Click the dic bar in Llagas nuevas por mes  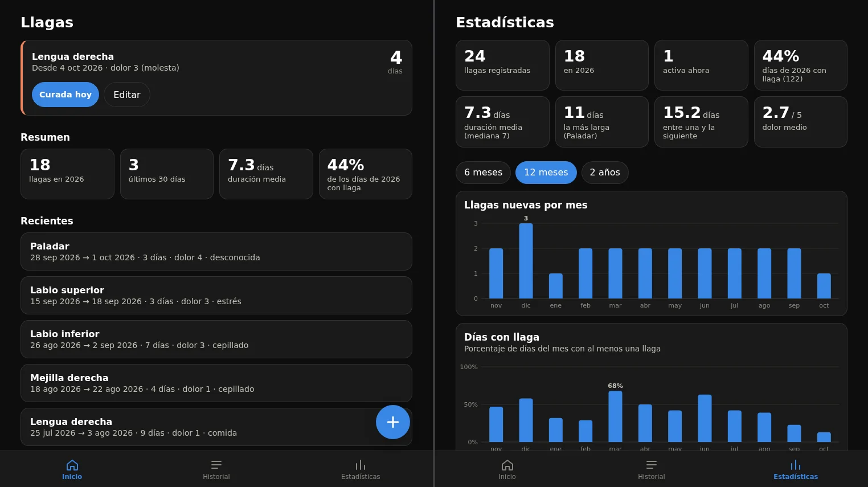[x=526, y=261]
